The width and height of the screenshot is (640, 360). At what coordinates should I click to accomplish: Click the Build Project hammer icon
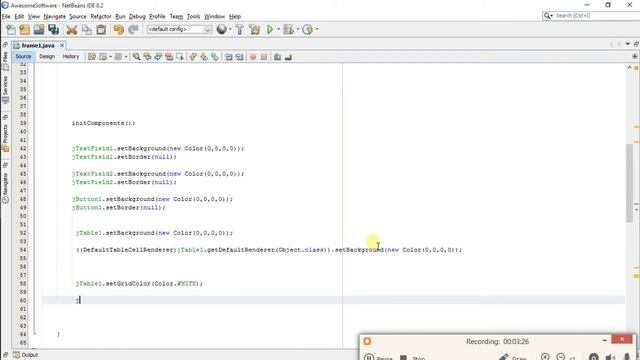(240, 29)
